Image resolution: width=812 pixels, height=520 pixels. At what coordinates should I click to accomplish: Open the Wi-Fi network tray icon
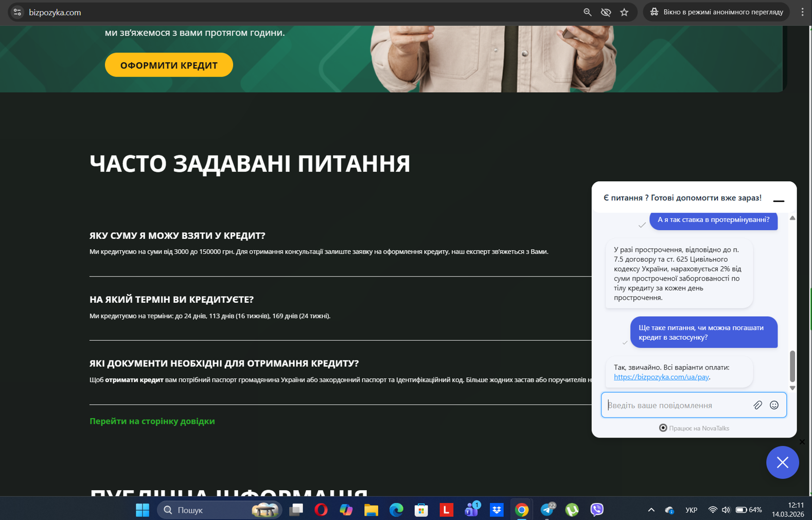[x=713, y=510]
